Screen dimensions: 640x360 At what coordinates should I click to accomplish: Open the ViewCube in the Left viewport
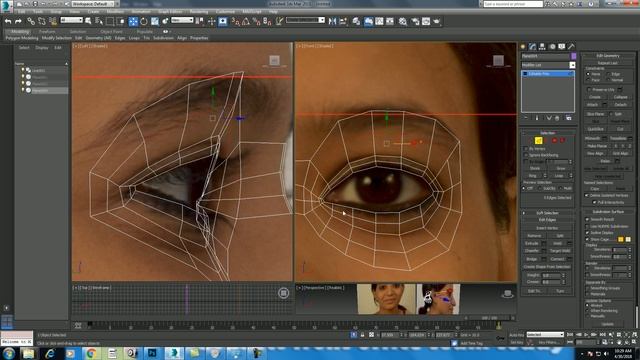(x=274, y=61)
